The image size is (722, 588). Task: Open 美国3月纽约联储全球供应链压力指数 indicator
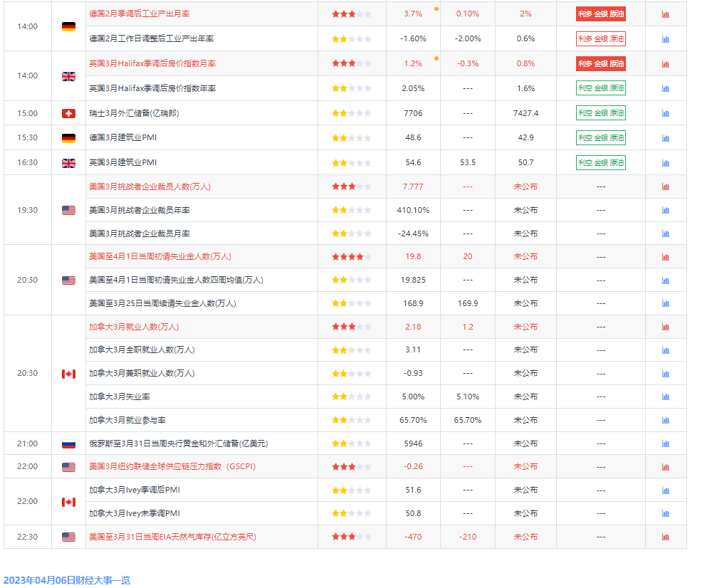[x=172, y=466]
